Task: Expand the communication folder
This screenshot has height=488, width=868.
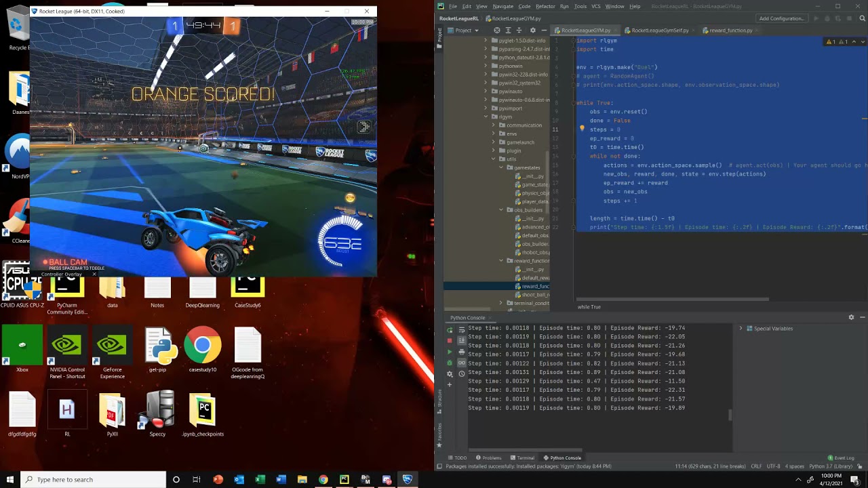Action: coord(494,125)
